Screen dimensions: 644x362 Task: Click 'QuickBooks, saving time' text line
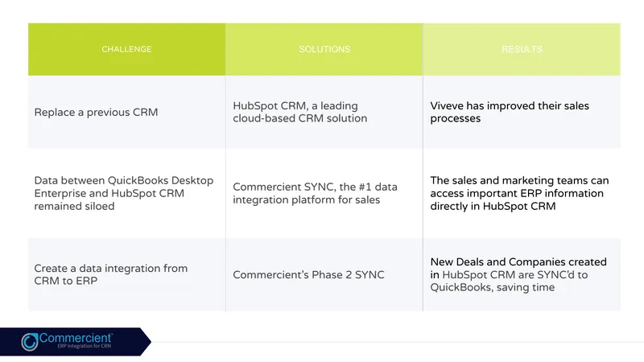(x=492, y=287)
